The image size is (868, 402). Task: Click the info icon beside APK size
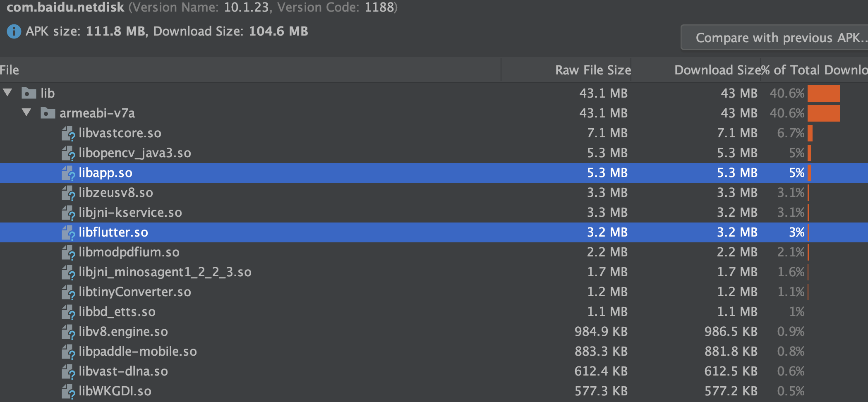(14, 31)
